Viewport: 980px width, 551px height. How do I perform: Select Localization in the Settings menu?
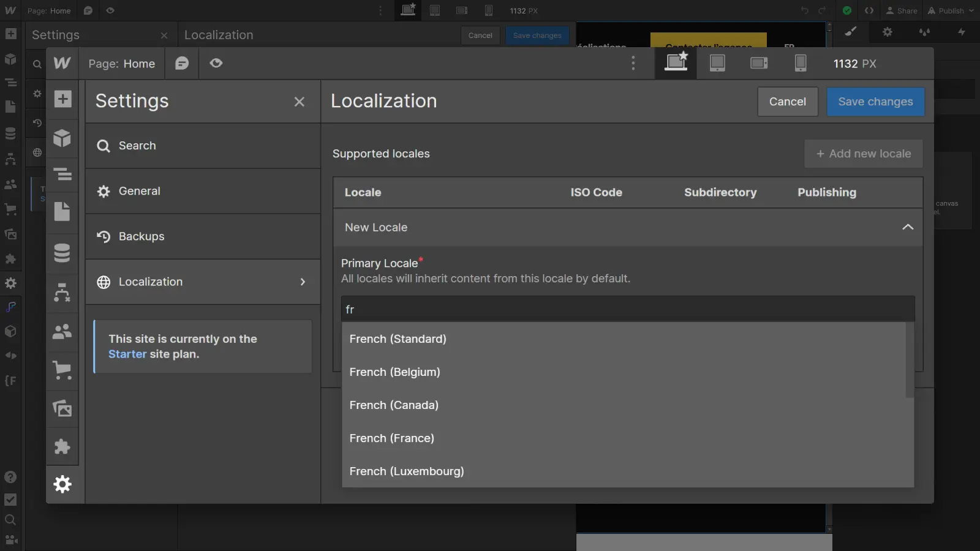pos(203,282)
